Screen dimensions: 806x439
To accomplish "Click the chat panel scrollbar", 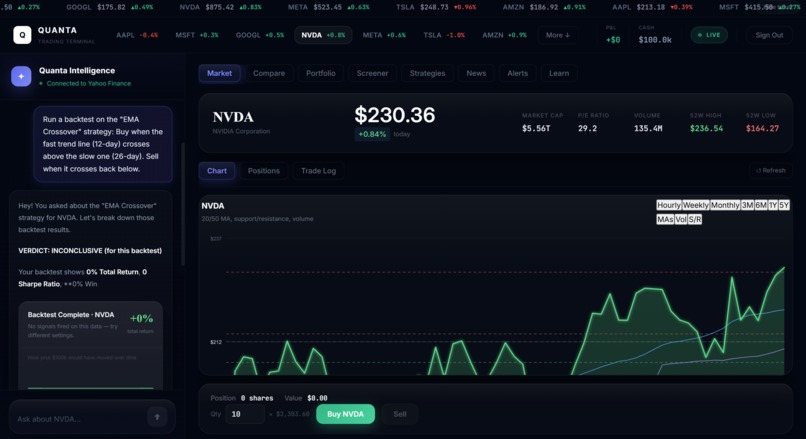I will [183, 204].
